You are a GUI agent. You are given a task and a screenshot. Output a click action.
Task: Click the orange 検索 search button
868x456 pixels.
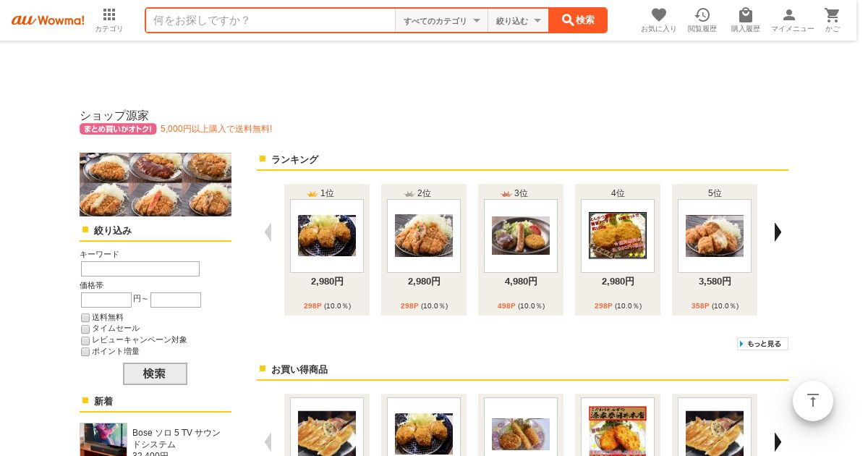(x=578, y=20)
